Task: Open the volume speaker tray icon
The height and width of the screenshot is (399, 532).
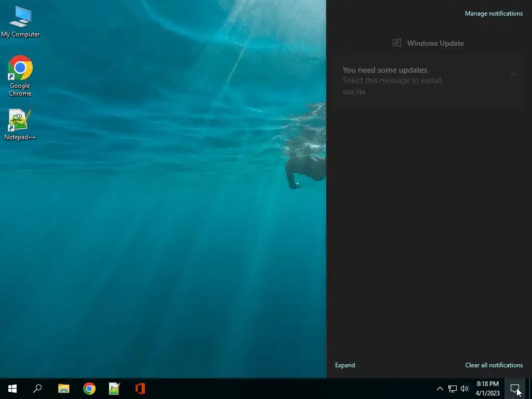Action: pyautogui.click(x=464, y=389)
